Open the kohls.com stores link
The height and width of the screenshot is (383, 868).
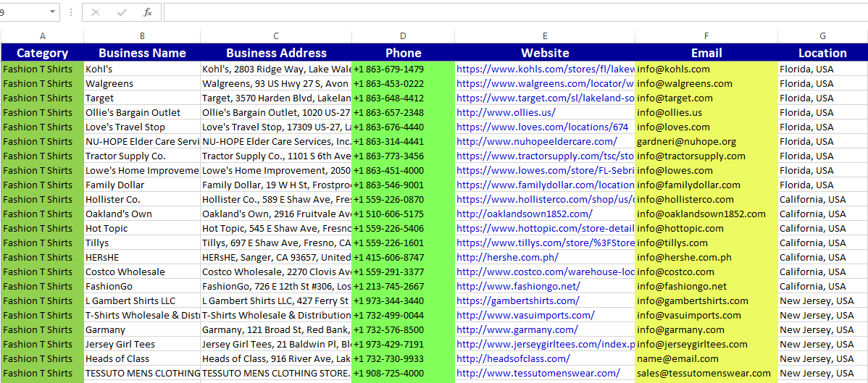pos(546,70)
